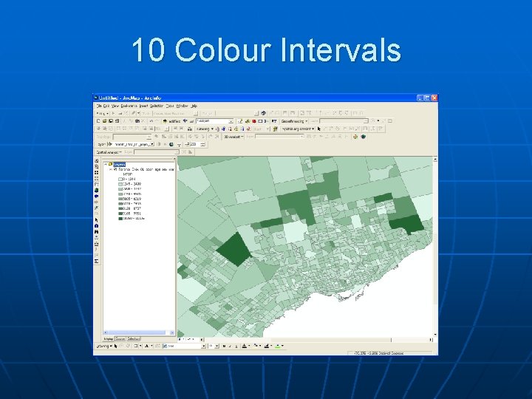Click the Full Extent globe icon
532x399 pixels.
click(97, 191)
